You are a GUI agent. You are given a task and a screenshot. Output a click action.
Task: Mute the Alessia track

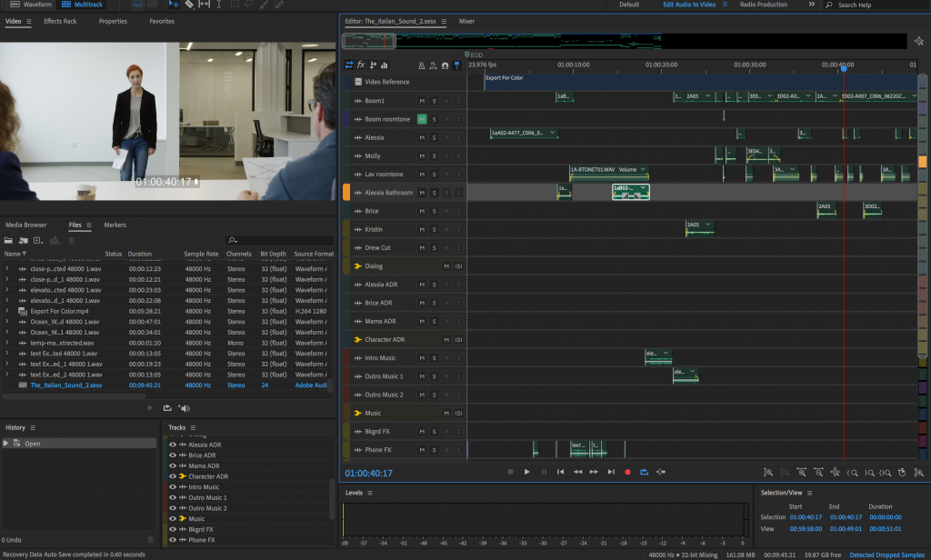[422, 138]
